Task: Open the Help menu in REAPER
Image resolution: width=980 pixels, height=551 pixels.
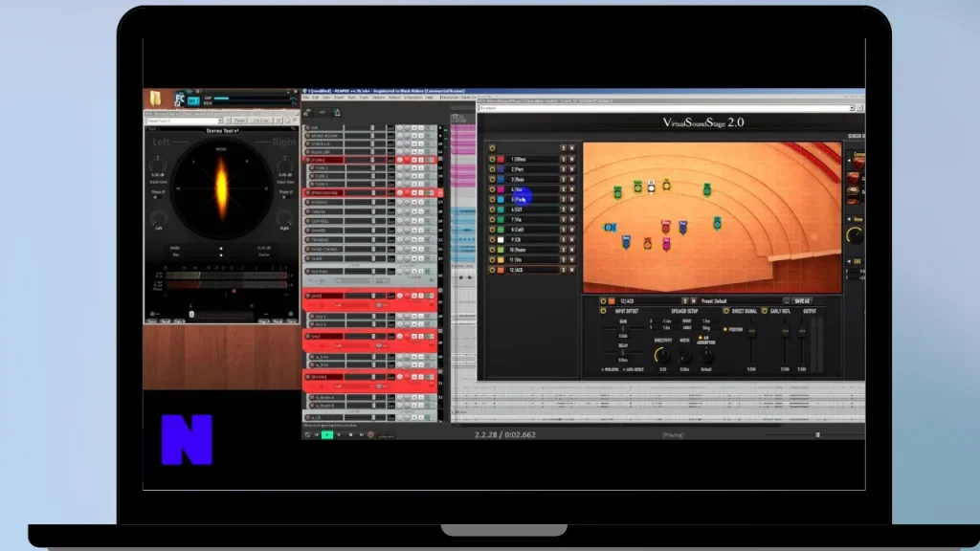Action: pyautogui.click(x=430, y=98)
